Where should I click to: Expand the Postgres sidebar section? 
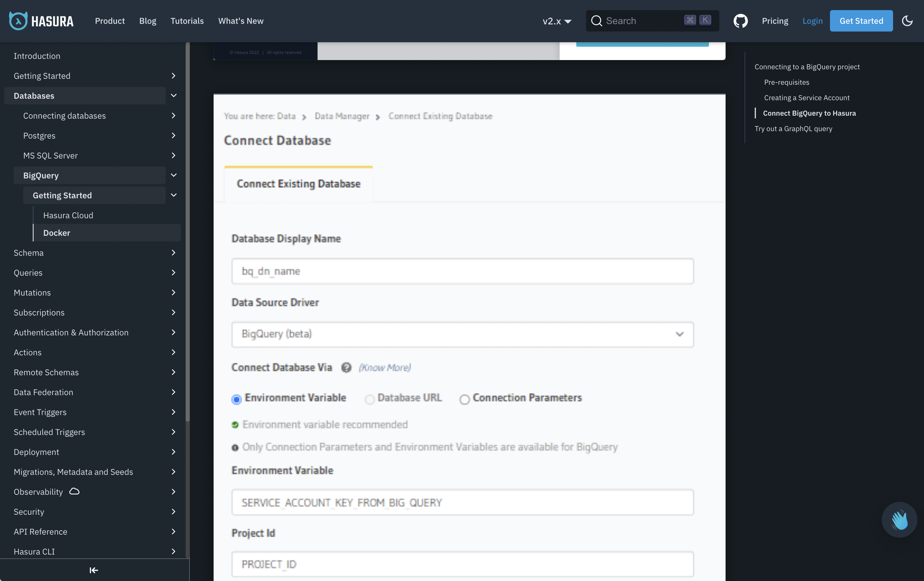(173, 135)
